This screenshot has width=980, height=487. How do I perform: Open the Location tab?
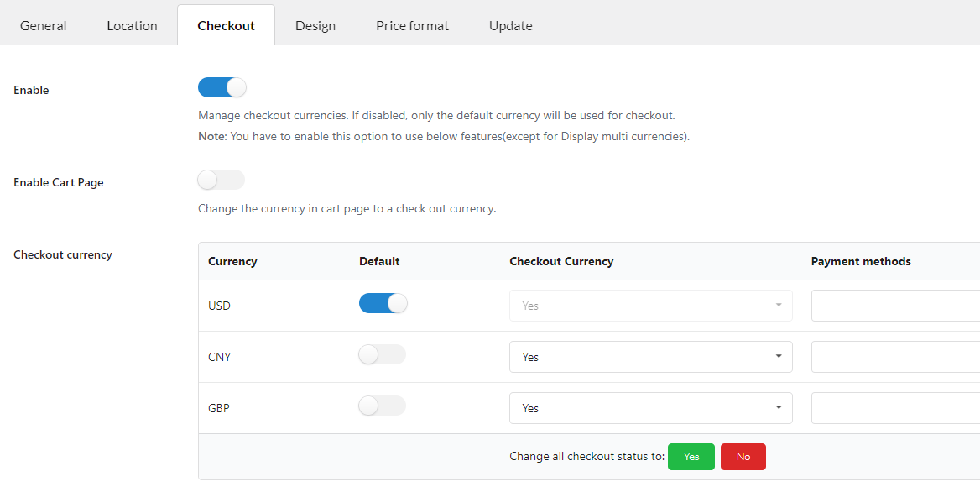[132, 25]
